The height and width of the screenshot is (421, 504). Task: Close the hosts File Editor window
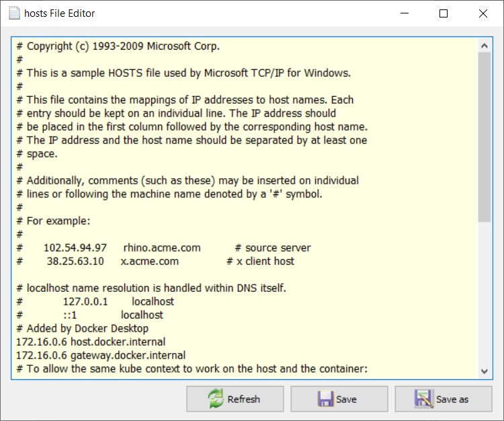point(482,13)
